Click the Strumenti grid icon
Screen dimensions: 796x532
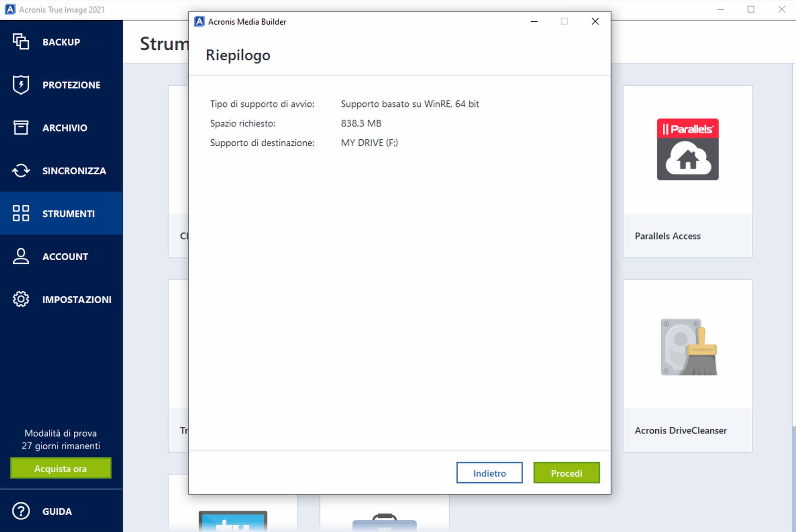(x=21, y=213)
